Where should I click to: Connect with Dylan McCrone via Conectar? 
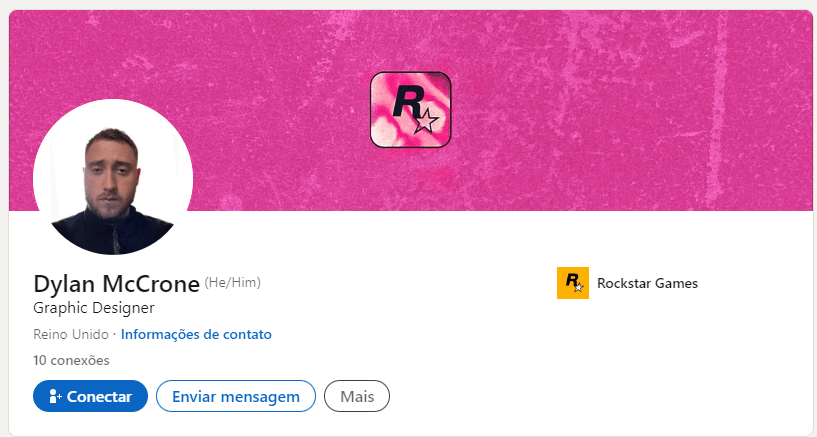coord(90,396)
